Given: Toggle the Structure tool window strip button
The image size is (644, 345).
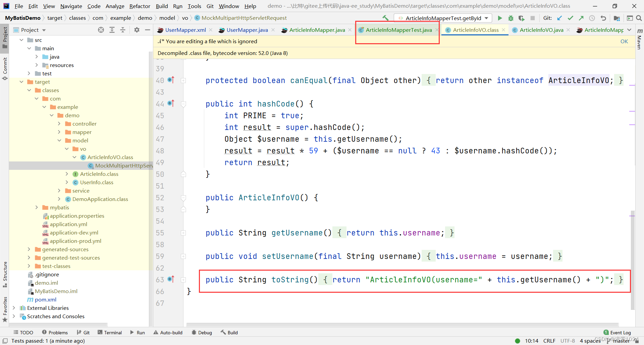Looking at the screenshot, I should (x=5, y=274).
